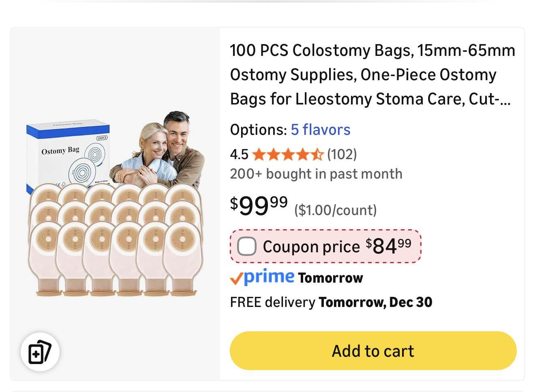
Task: Tap the Options label
Action: pyautogui.click(x=258, y=130)
